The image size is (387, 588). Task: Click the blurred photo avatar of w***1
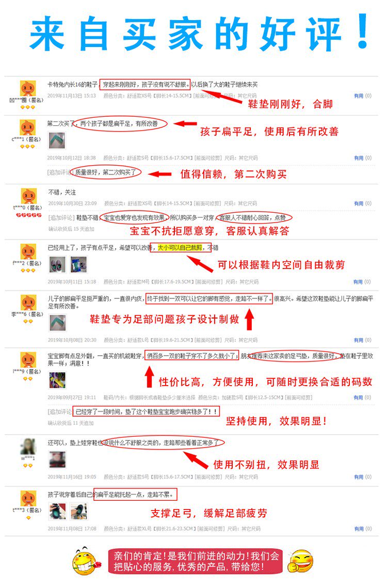coord(28,447)
